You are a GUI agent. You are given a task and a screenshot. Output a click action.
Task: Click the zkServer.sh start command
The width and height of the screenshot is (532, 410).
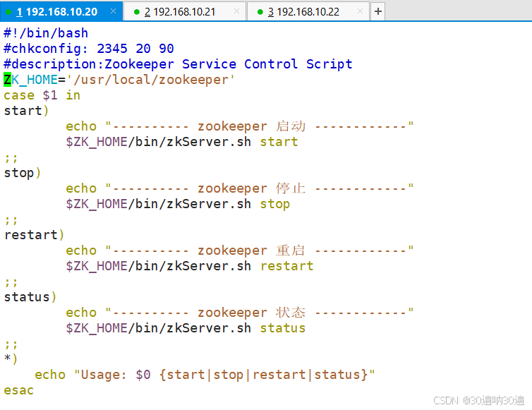(x=182, y=142)
